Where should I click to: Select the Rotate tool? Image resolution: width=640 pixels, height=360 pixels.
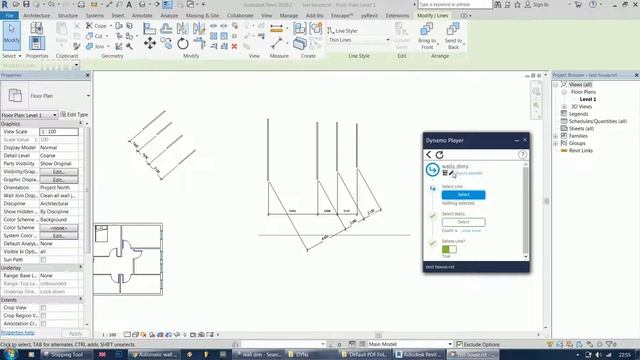coord(182,43)
